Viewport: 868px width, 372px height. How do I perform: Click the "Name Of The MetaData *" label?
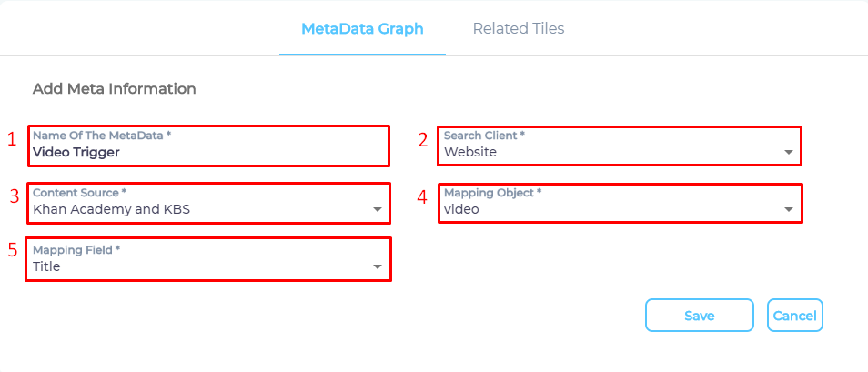(102, 136)
